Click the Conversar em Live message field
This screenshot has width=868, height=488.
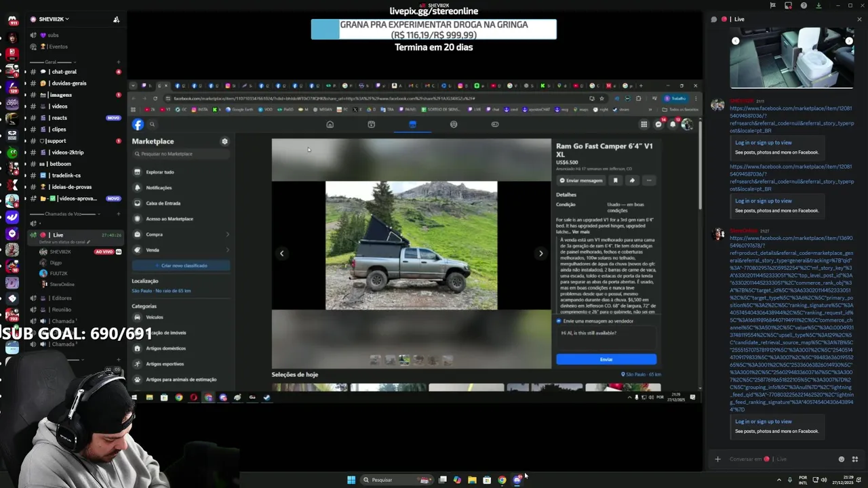[780, 460]
